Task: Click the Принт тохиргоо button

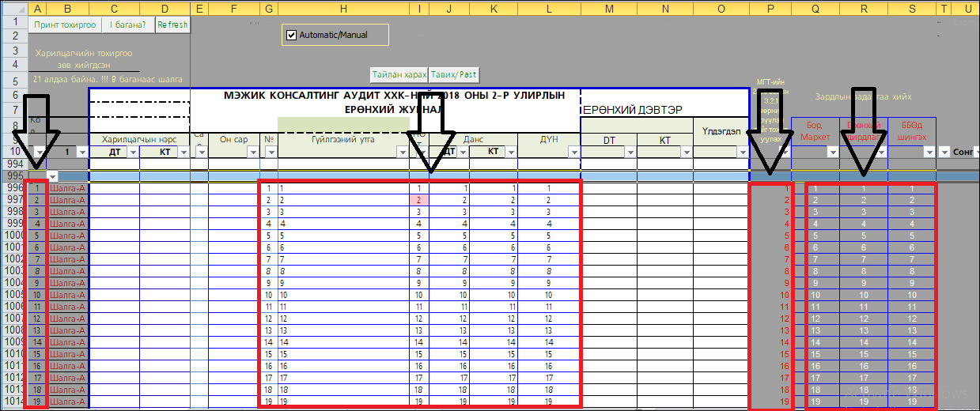Action: click(x=64, y=25)
